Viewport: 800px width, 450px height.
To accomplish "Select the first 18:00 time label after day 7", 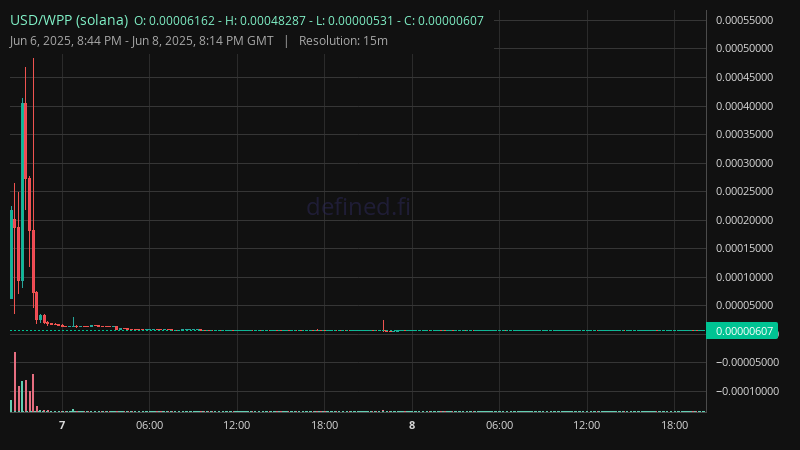I will click(324, 426).
